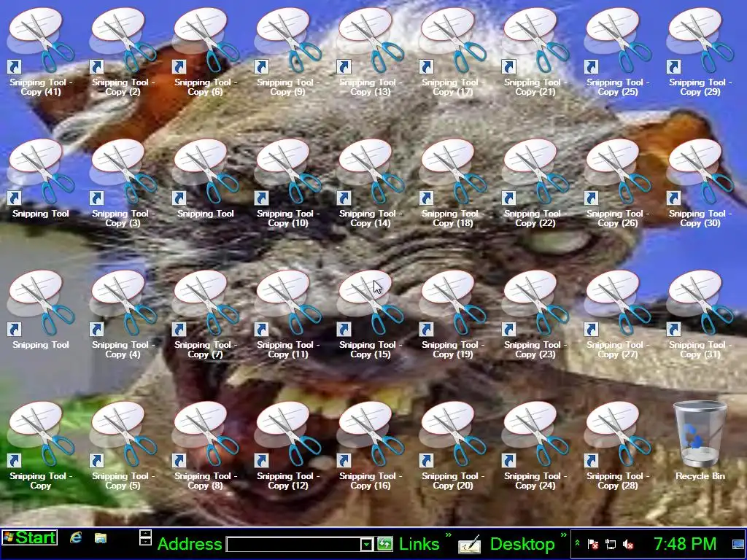Select Snipping Tool - Copy (3) shortcut
This screenshot has height=560, width=747.
123,183
